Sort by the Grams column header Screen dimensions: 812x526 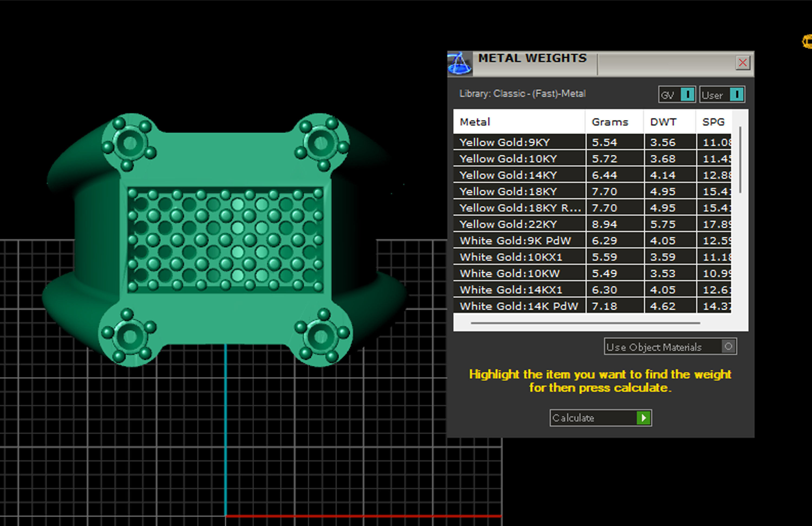click(x=610, y=122)
